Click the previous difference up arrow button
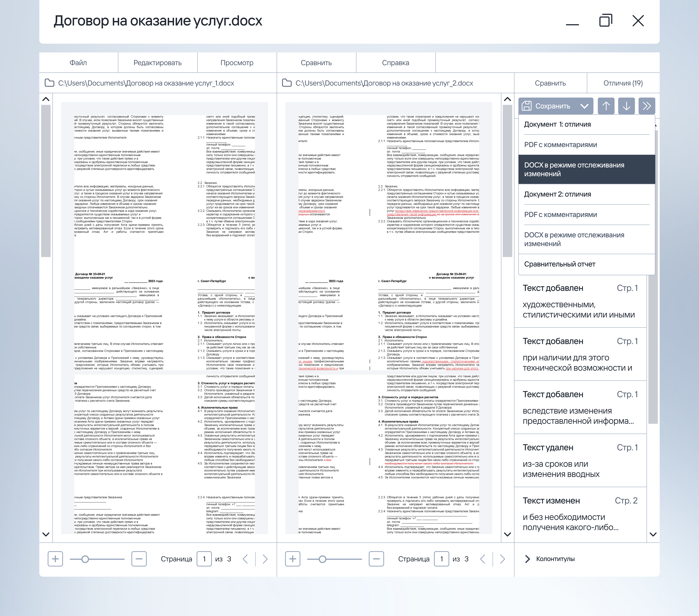This screenshot has width=699, height=616. (x=606, y=106)
